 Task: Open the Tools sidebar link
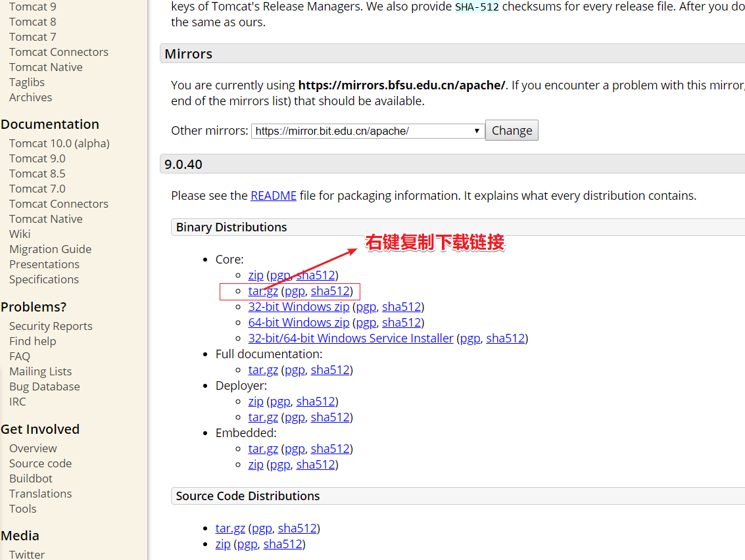22,509
